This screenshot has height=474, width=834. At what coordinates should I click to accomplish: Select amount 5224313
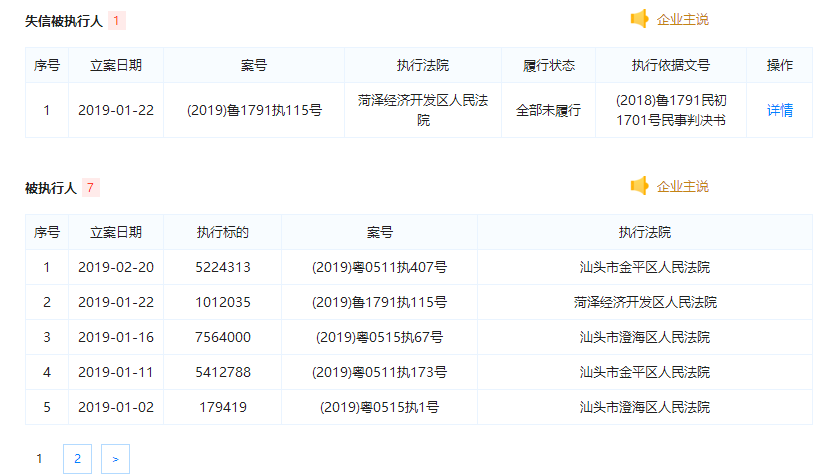point(223,267)
